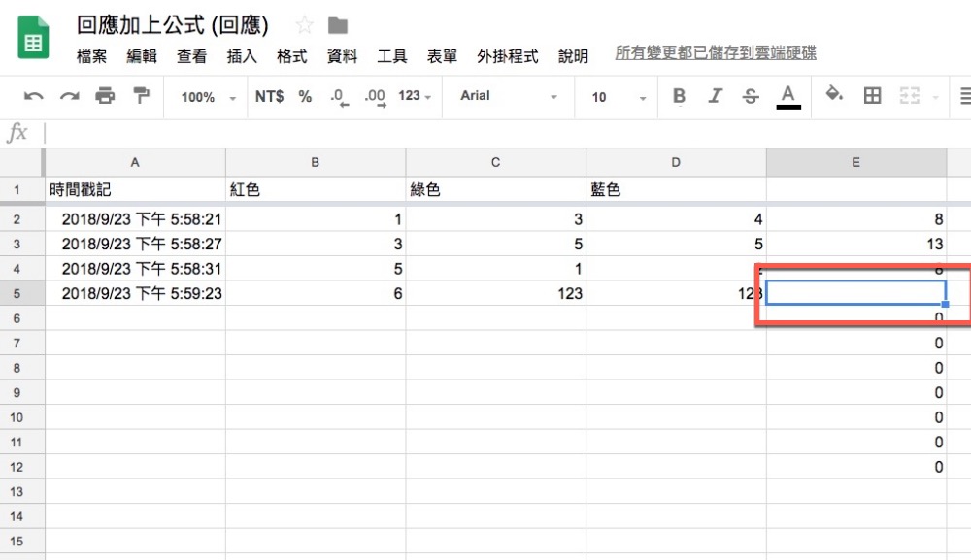The image size is (971, 560).
Task: Open the 表單 menu
Action: (442, 56)
